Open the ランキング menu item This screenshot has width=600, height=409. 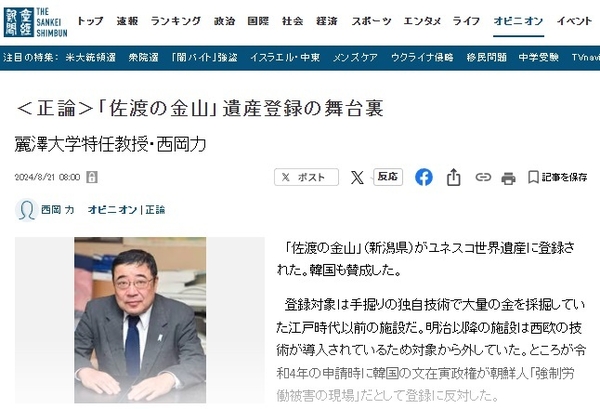(175, 21)
